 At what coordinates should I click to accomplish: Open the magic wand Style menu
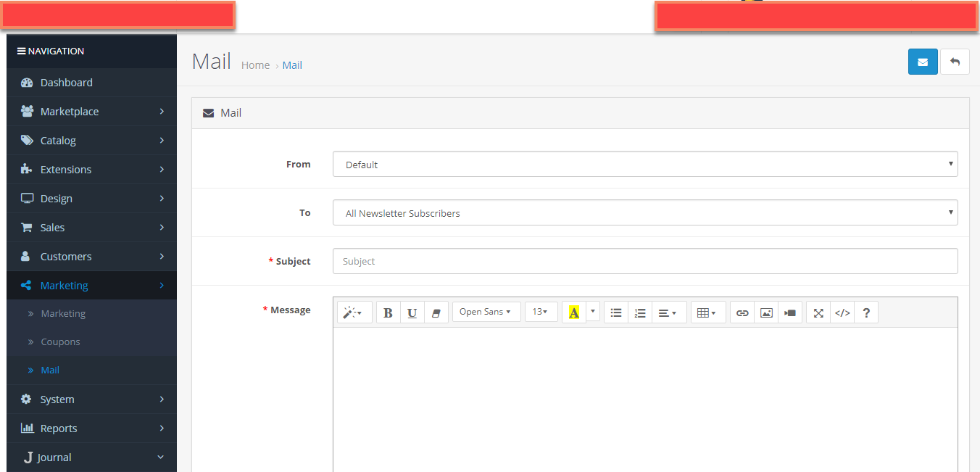coord(354,312)
